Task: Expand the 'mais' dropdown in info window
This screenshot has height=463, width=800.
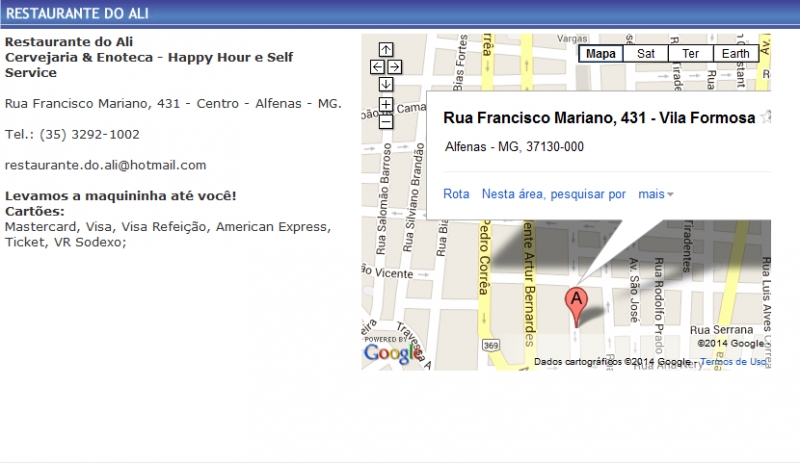Action: point(656,194)
